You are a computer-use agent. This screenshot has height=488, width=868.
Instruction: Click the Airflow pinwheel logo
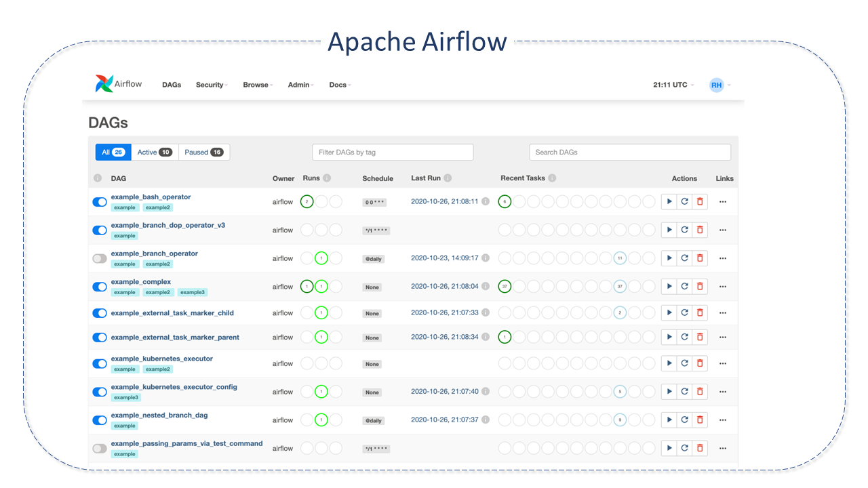(104, 84)
